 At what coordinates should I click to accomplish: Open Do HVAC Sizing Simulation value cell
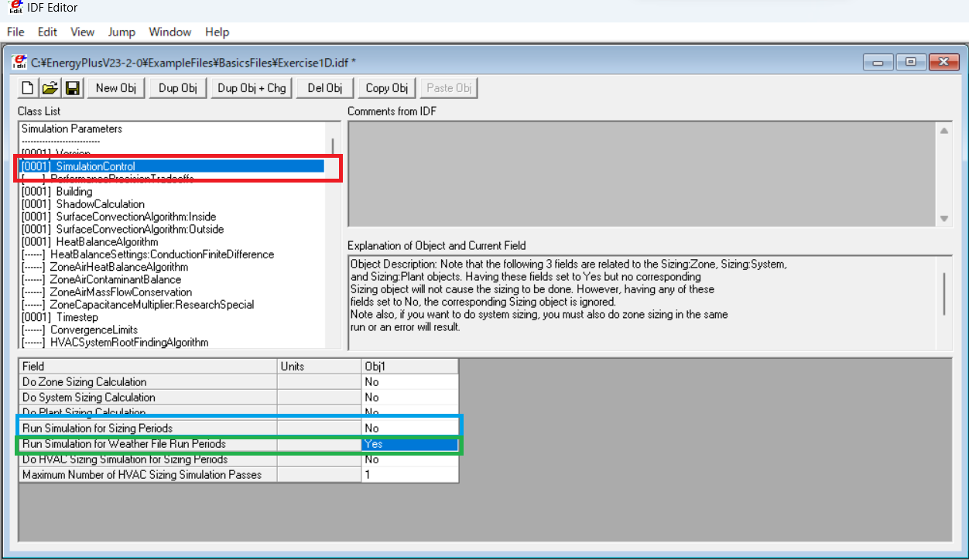click(x=409, y=459)
